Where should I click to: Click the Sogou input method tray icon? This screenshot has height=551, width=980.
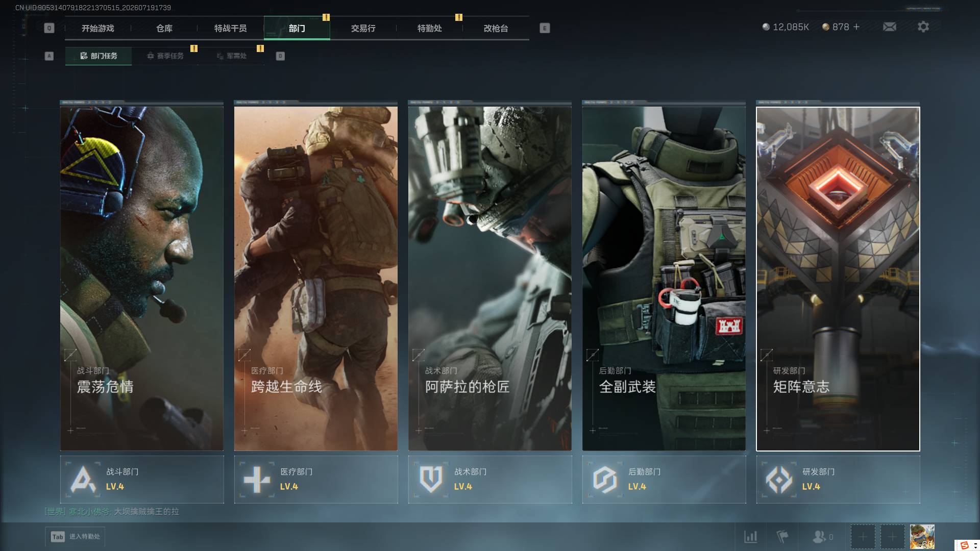pos(964,545)
